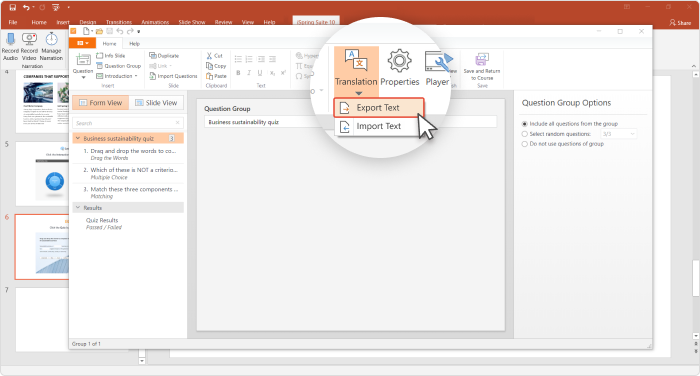Open quiz Properties gear
This screenshot has height=376, width=700.
pos(400,67)
